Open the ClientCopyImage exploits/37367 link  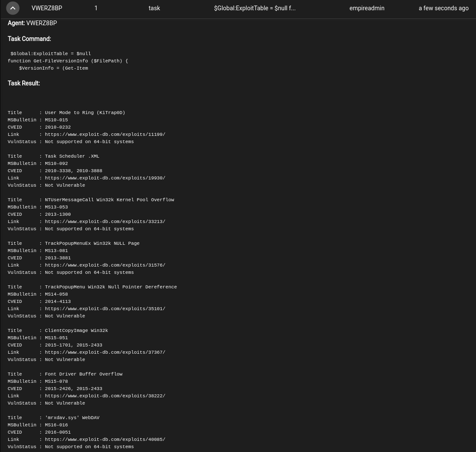coord(105,352)
